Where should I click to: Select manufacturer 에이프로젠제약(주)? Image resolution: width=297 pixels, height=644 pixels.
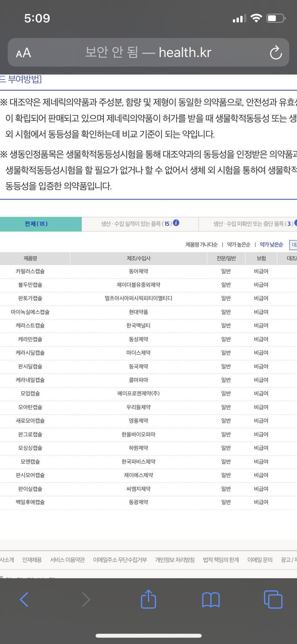tap(138, 393)
